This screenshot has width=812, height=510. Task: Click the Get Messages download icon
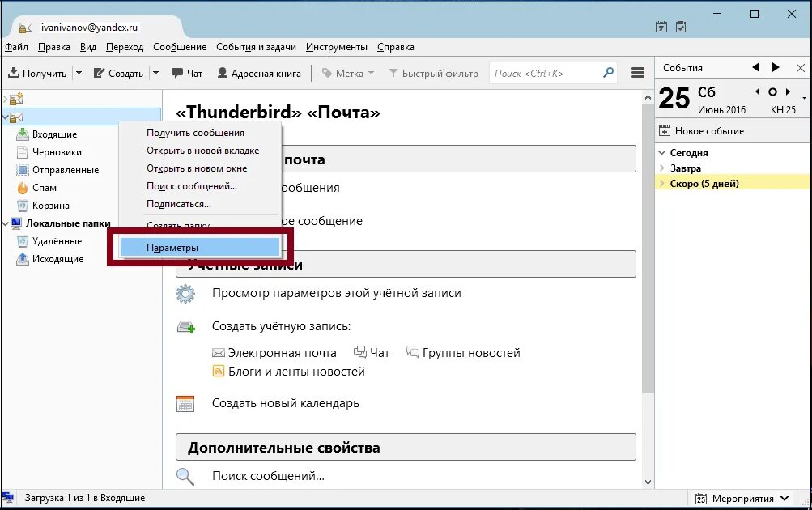tap(14, 73)
